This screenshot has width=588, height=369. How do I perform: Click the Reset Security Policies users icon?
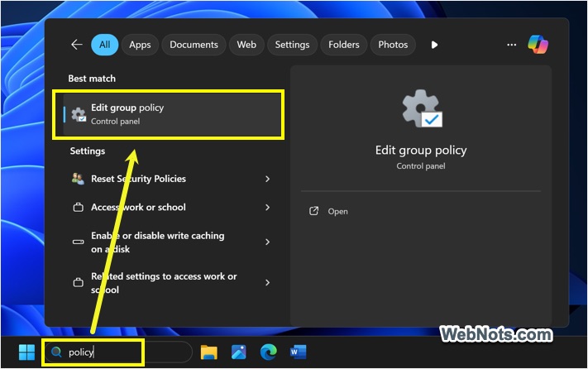[78, 179]
